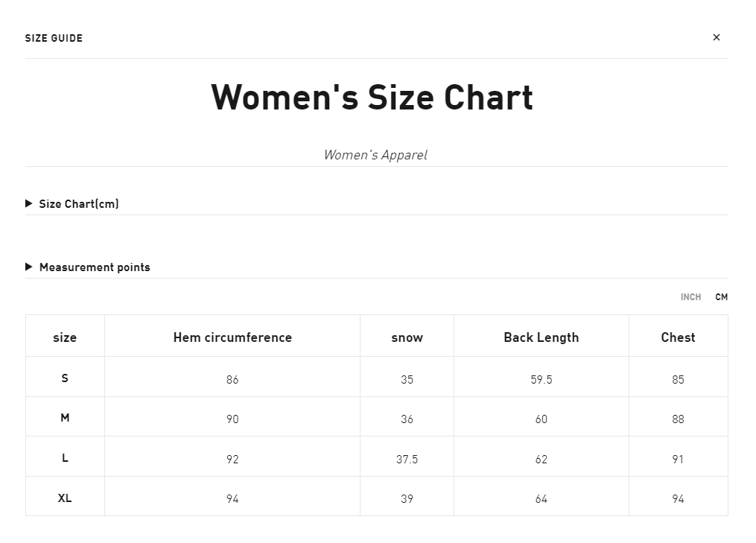Screen dimensions: 756x543
Task: Click the Hem circumference column header
Action: 232,337
